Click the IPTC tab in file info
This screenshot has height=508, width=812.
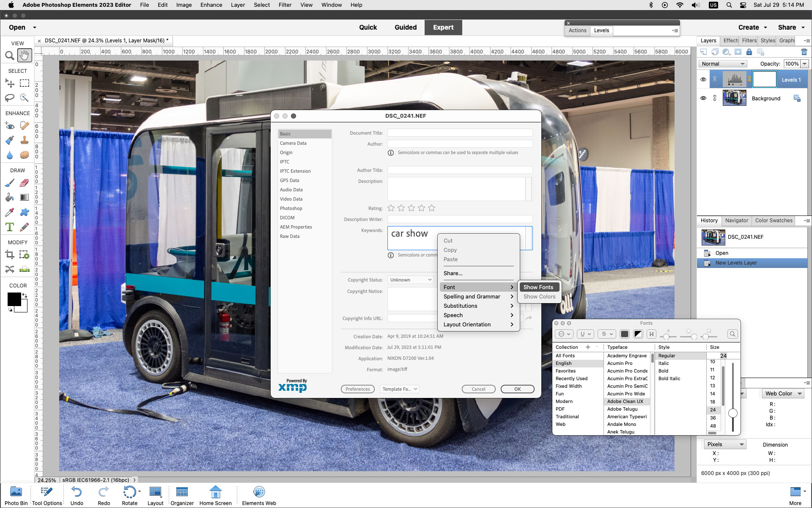pyautogui.click(x=284, y=162)
